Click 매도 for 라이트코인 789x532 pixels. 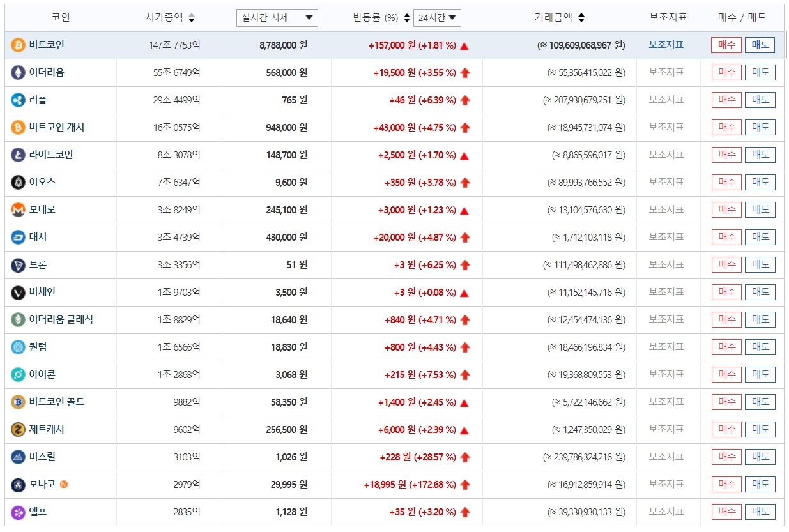point(760,155)
